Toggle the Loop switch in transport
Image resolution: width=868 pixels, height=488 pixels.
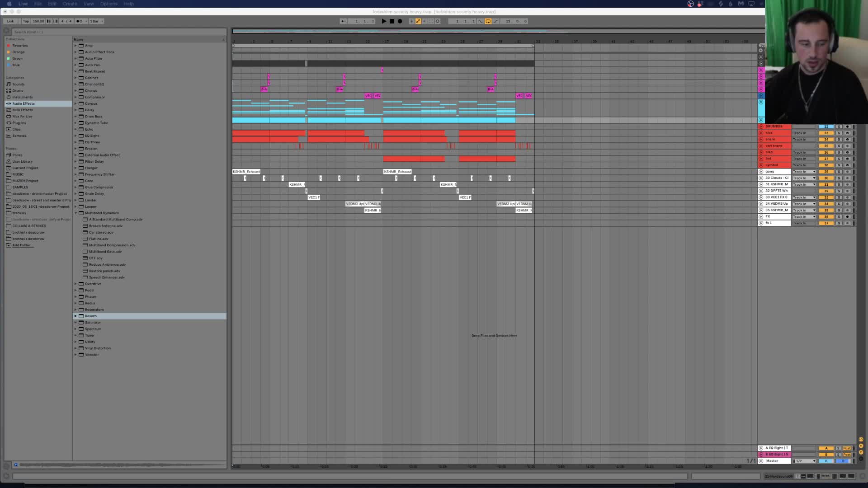click(x=488, y=21)
